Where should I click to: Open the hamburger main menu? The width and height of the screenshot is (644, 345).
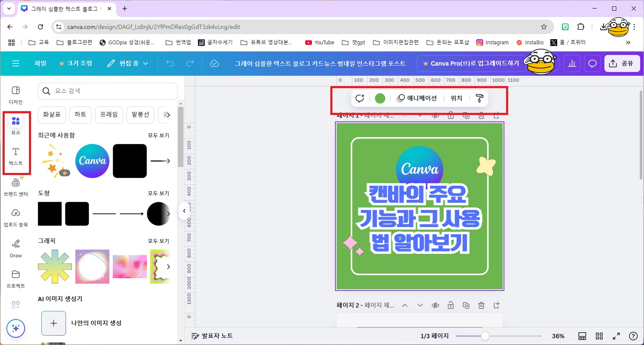(16, 63)
